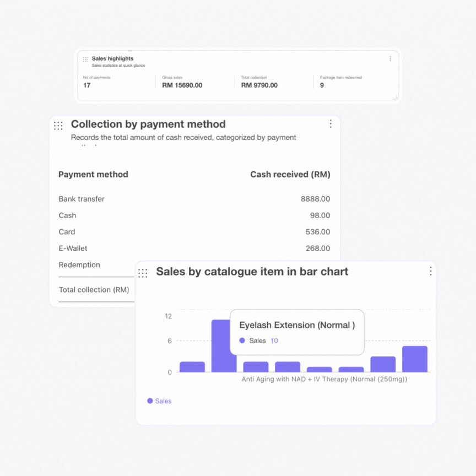Click 'Cash' payment method row label
The width and height of the screenshot is (476, 476).
pos(67,215)
